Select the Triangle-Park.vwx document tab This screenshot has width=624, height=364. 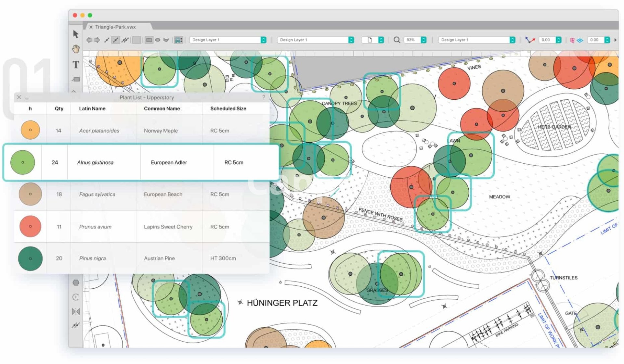(x=115, y=27)
